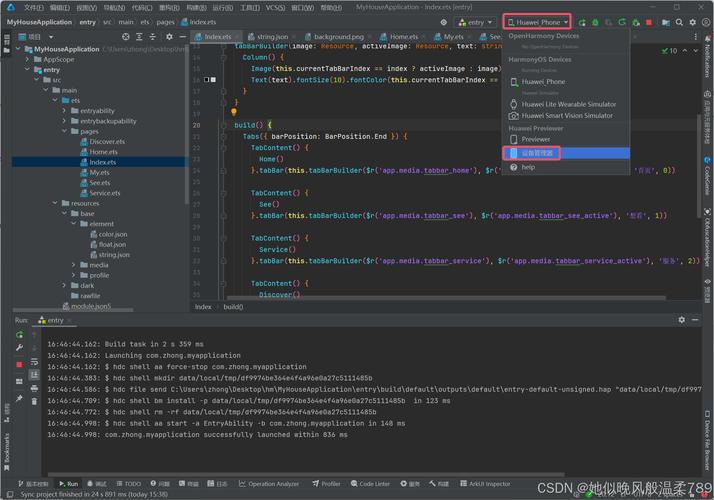Click the Print icon in Run panel
Screen dimensions: 714x500
(35, 388)
